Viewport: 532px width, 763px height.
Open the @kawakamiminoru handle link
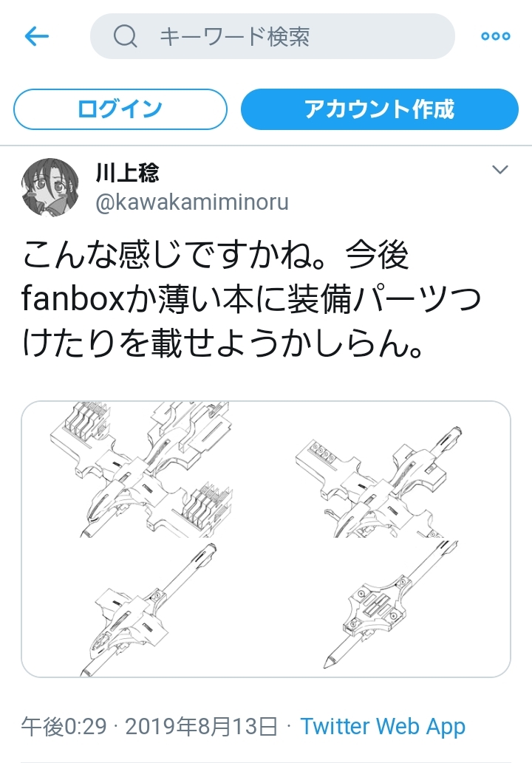click(x=192, y=202)
